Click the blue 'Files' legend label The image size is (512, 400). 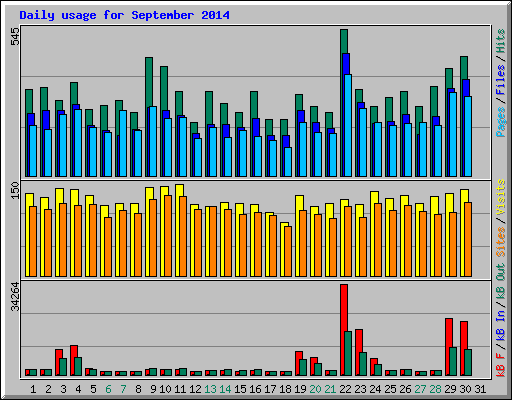tap(501, 80)
